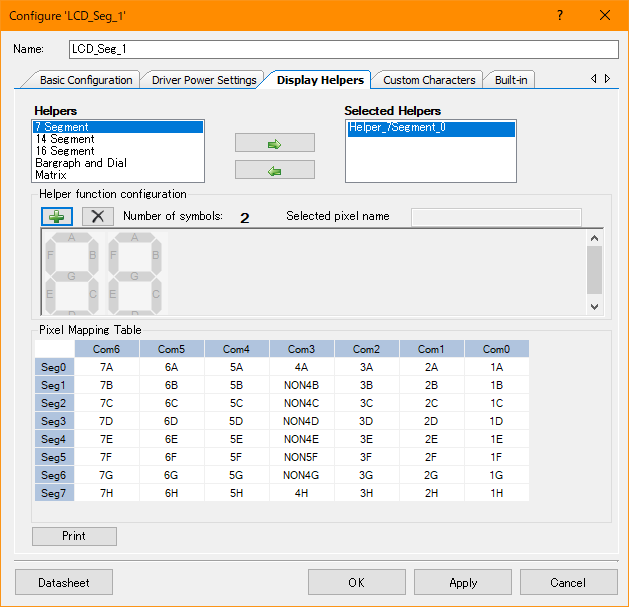The height and width of the screenshot is (607, 629).
Task: Open the Datasheet
Action: tap(64, 582)
